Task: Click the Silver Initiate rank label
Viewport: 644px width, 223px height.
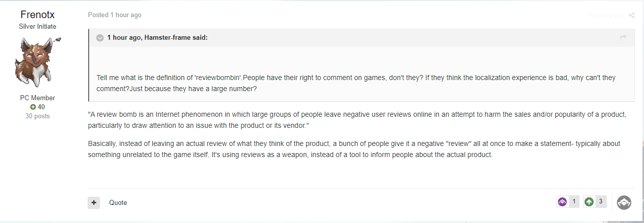Action: point(38,26)
